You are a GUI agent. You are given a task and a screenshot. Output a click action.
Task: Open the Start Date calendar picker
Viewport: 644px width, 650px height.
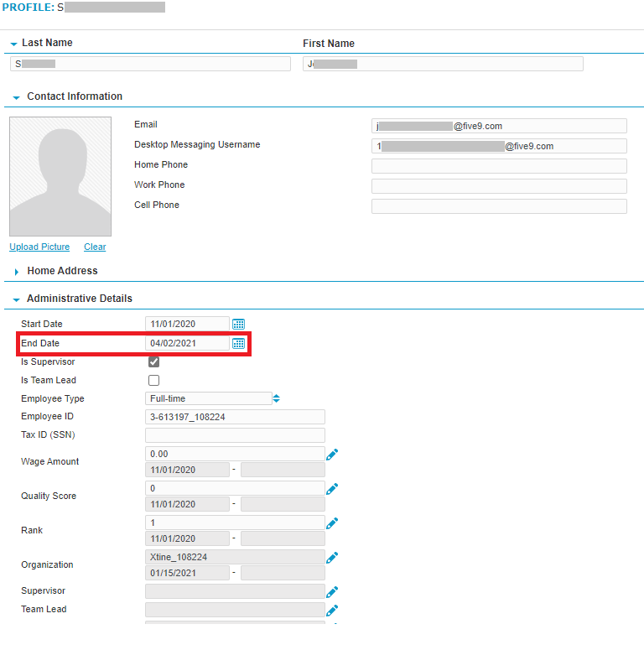click(238, 325)
